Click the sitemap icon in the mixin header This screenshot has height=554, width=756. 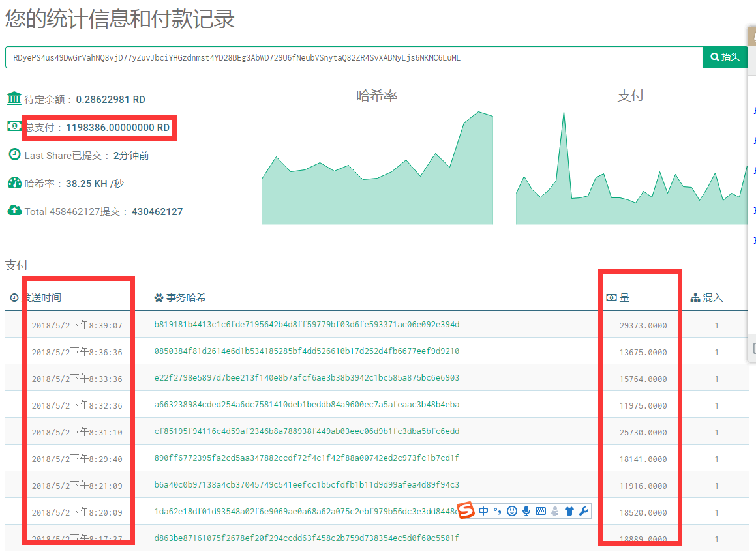(x=695, y=298)
